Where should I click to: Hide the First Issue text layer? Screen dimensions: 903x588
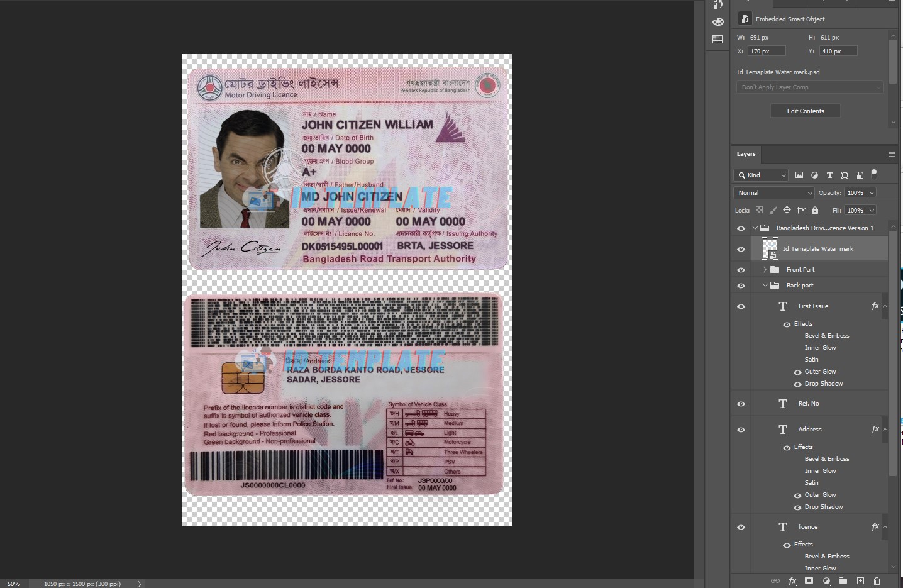click(x=741, y=306)
